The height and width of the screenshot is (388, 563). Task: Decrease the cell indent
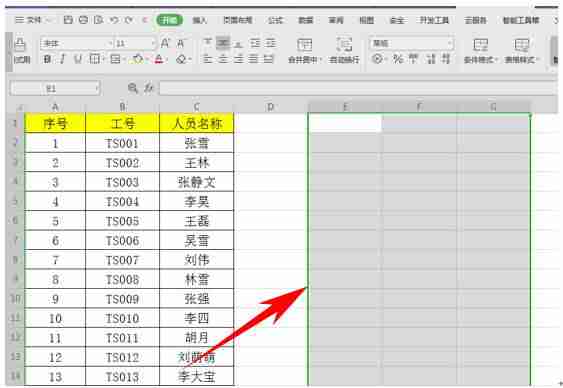pyautogui.click(x=255, y=43)
